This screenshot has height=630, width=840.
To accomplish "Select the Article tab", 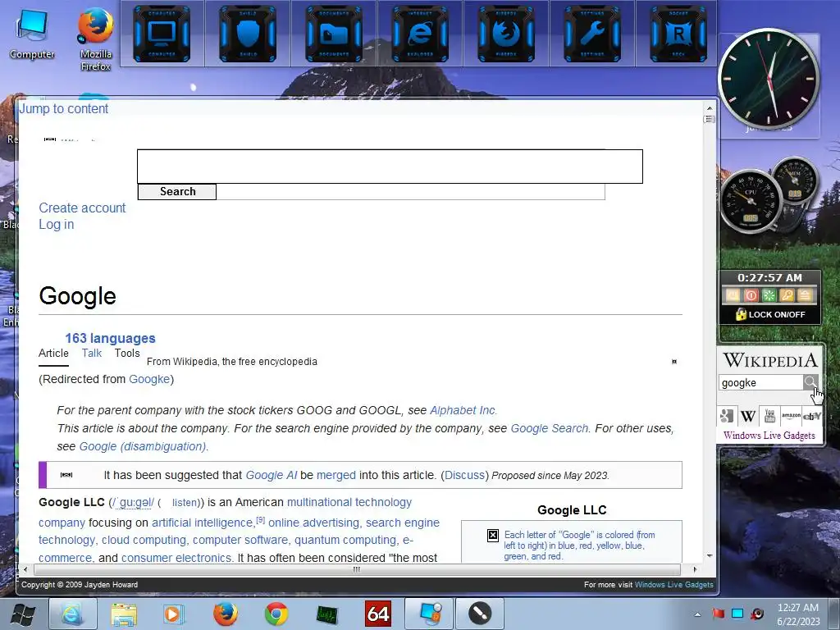I will click(x=53, y=353).
